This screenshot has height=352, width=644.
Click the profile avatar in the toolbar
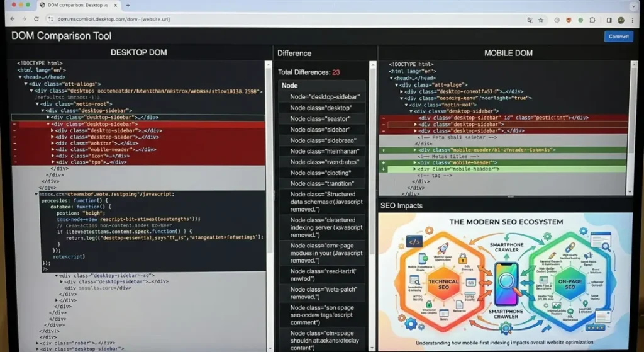621,20
